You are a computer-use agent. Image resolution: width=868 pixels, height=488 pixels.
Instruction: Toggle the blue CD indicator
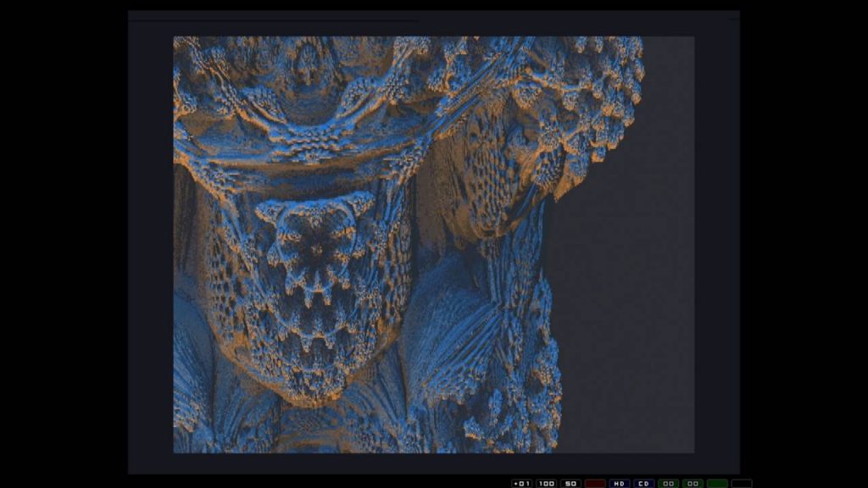tap(644, 483)
